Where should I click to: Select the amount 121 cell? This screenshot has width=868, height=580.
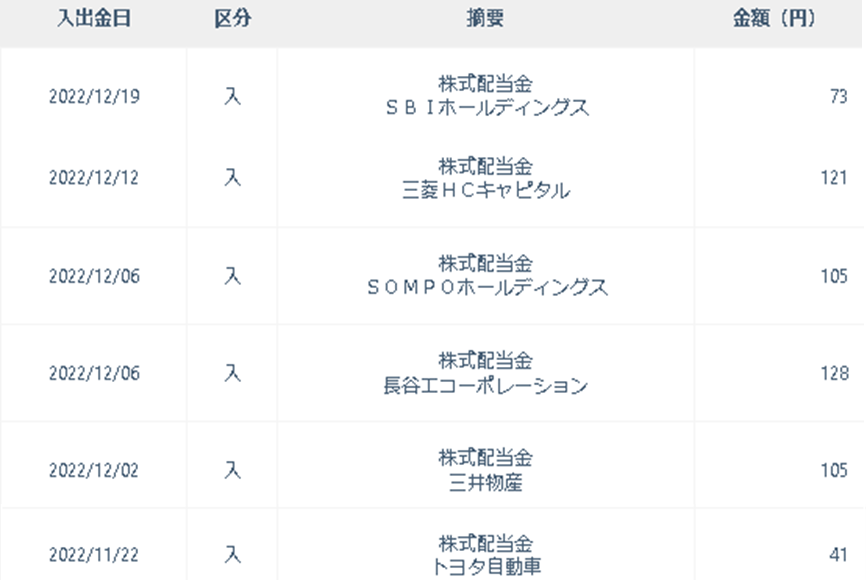[x=834, y=178]
